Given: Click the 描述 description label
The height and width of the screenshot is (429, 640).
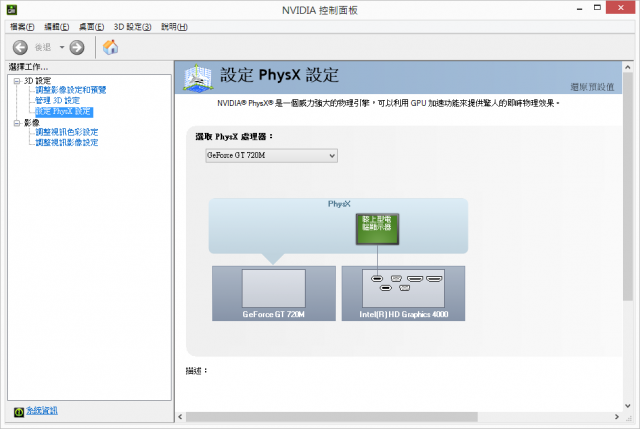Looking at the screenshot, I should coord(196,371).
